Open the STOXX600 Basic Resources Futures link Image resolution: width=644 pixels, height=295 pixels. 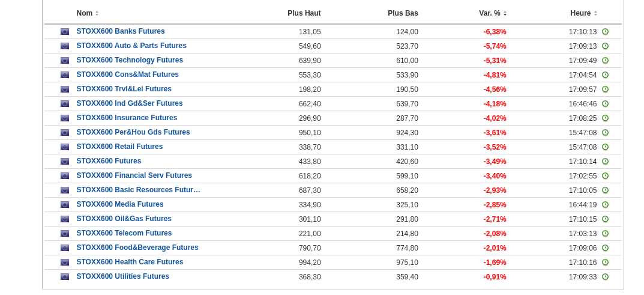[138, 190]
